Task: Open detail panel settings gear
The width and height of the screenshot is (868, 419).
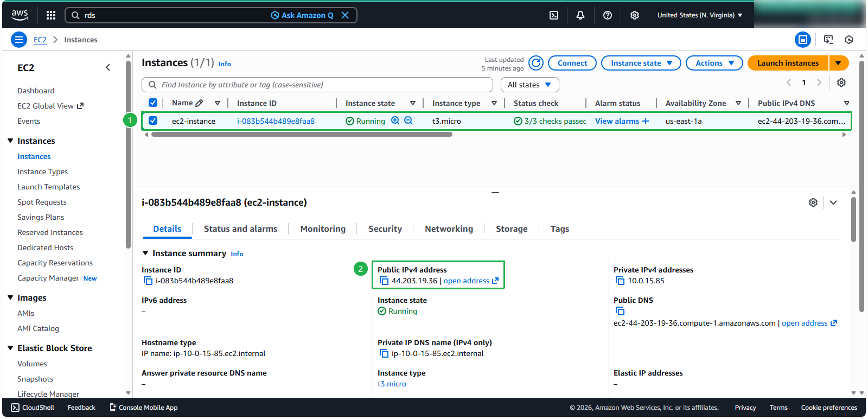Action: 813,202
